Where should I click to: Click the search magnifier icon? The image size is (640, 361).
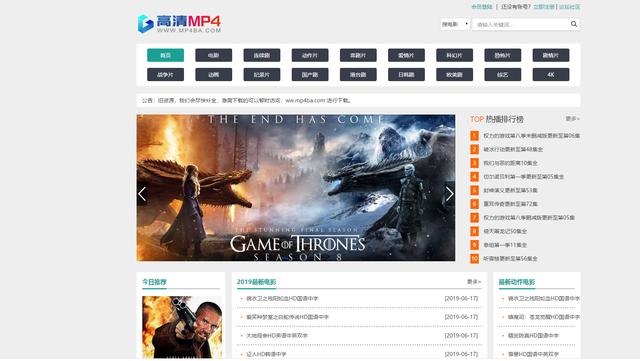pyautogui.click(x=574, y=24)
